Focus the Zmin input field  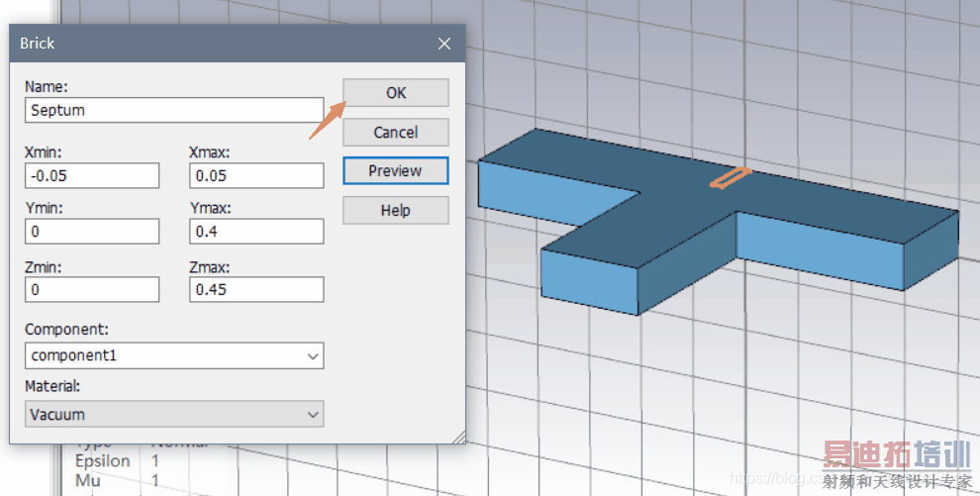click(92, 289)
